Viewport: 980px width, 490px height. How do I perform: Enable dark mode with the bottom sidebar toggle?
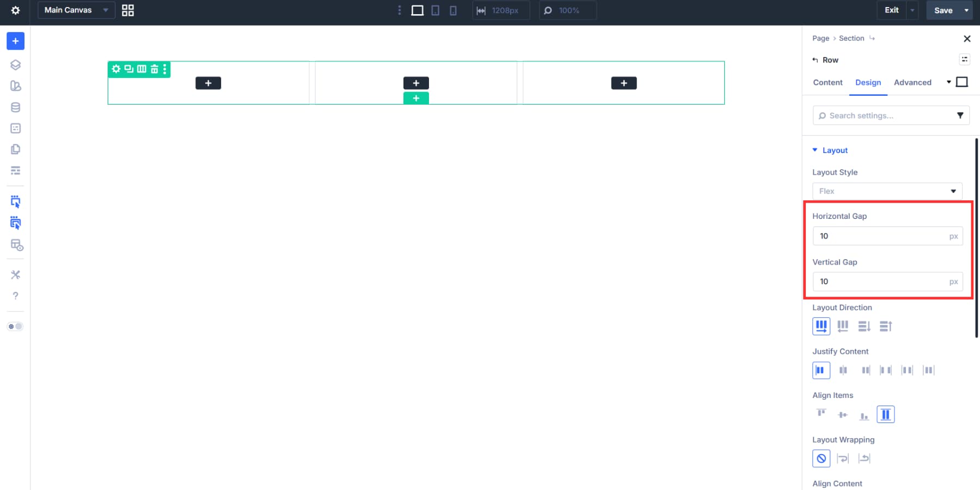coord(15,326)
